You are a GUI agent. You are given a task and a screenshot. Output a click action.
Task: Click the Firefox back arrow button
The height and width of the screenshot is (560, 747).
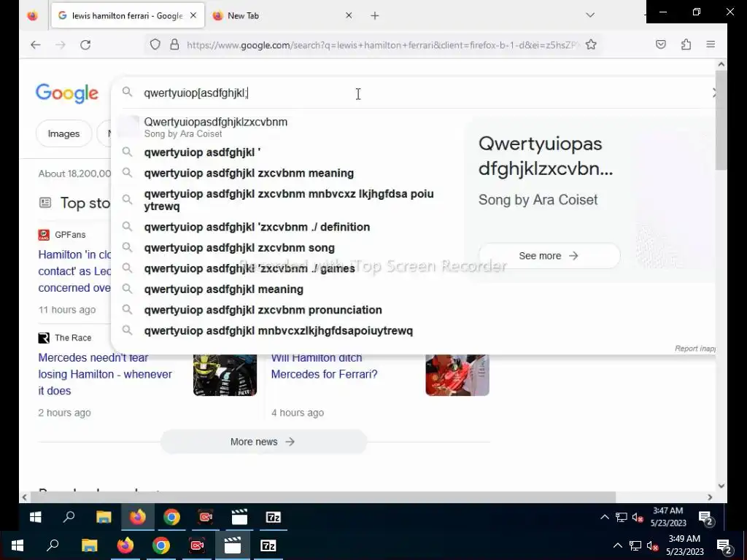pos(35,44)
